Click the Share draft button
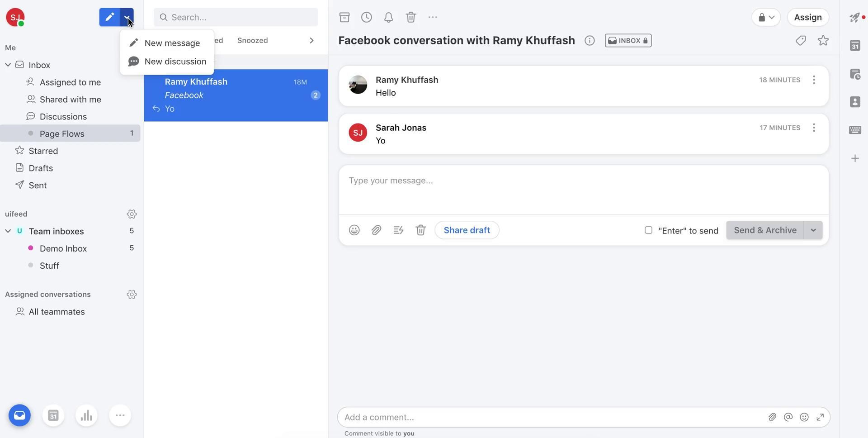This screenshot has height=438, width=868. pyautogui.click(x=467, y=230)
